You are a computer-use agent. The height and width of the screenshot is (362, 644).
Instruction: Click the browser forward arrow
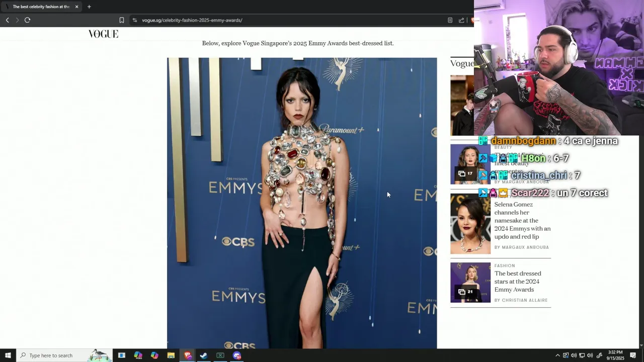[x=17, y=20]
